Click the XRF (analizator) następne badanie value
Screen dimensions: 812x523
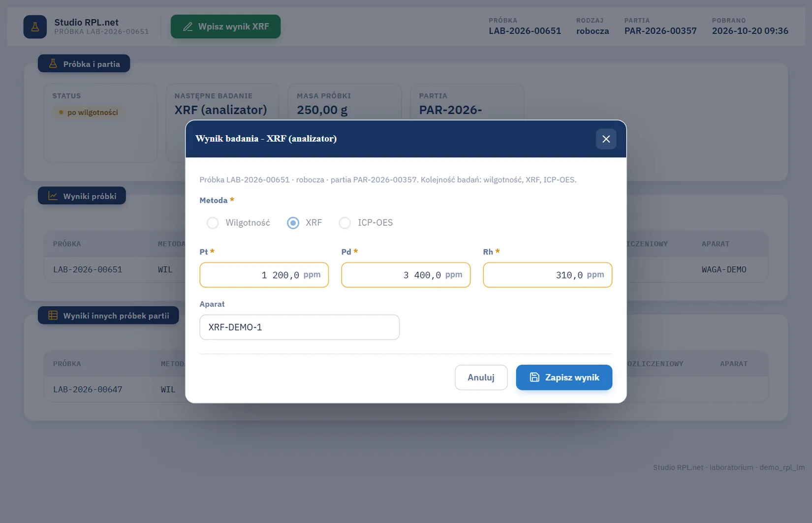click(220, 110)
